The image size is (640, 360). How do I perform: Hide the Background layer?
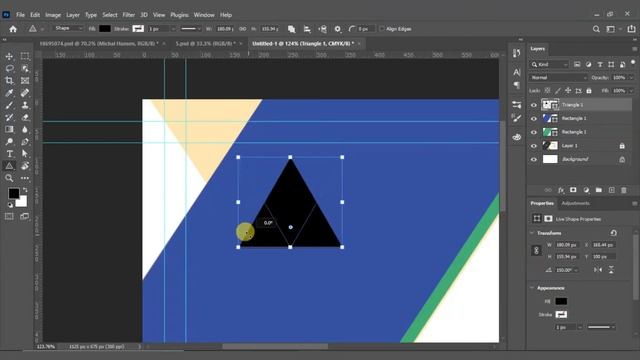tap(534, 160)
